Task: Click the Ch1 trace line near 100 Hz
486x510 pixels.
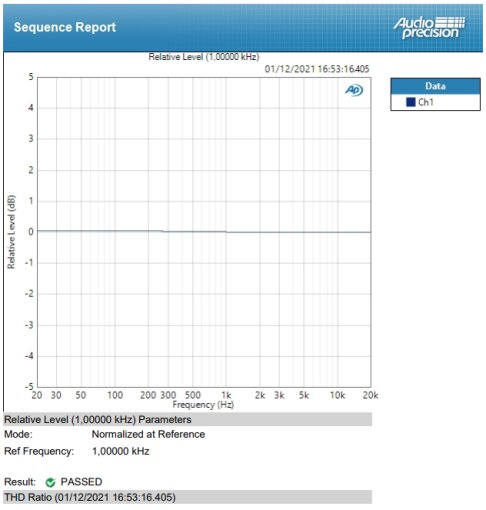Action: (x=115, y=231)
